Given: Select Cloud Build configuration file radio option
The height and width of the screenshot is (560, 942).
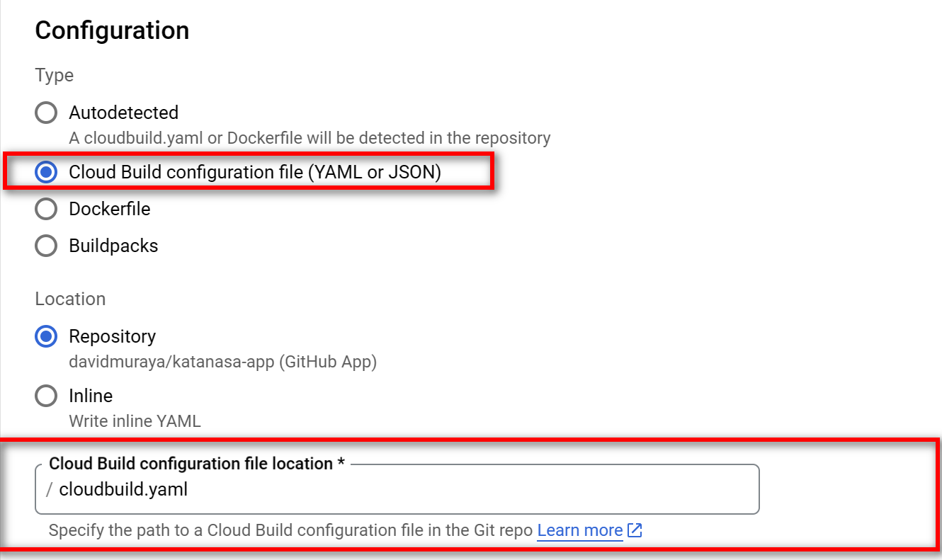Looking at the screenshot, I should 46,172.
